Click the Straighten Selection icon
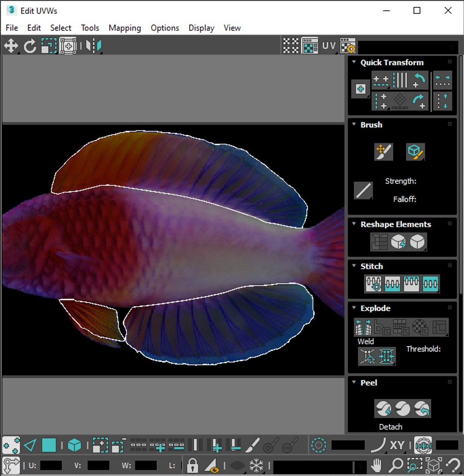Viewport: 464px width, 476px height. (379, 242)
